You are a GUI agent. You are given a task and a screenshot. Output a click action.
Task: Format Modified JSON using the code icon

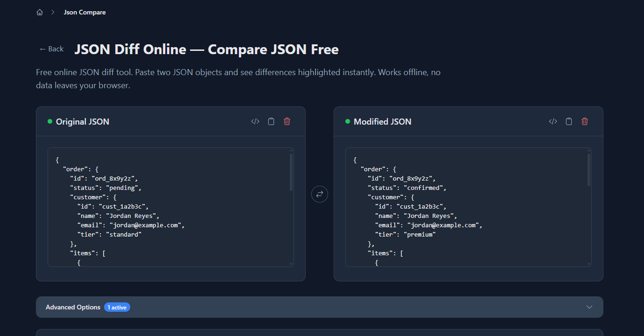pyautogui.click(x=553, y=121)
